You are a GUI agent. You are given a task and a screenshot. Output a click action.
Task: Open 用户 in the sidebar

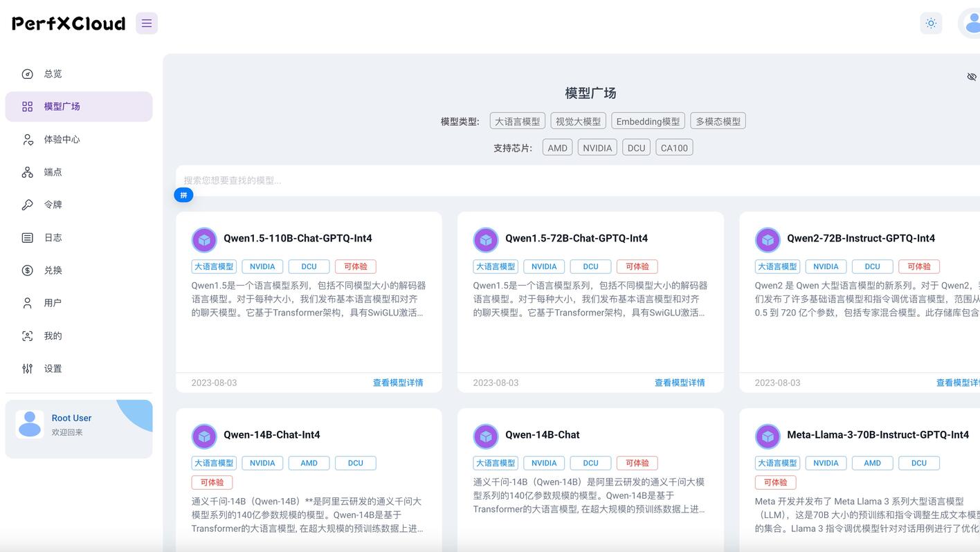coord(79,303)
